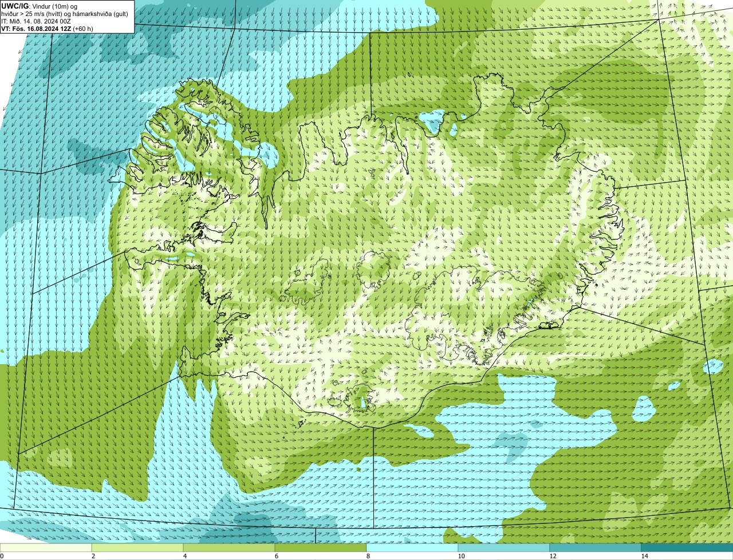Click the pale 0–2 m/s legend color band
The image size is (733, 560).
(x=46, y=547)
